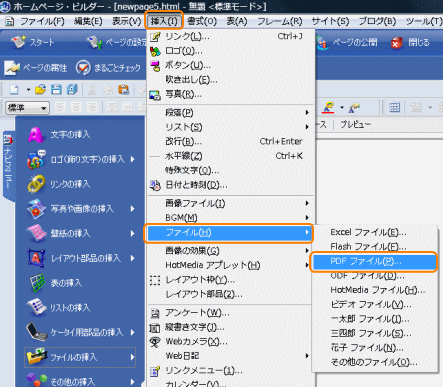Expand the 段落(P) submenu
443x387 pixels.
pyautogui.click(x=231, y=113)
